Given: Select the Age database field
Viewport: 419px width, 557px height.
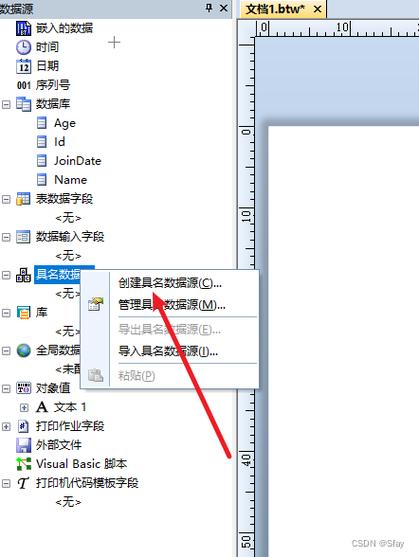Looking at the screenshot, I should 65,123.
